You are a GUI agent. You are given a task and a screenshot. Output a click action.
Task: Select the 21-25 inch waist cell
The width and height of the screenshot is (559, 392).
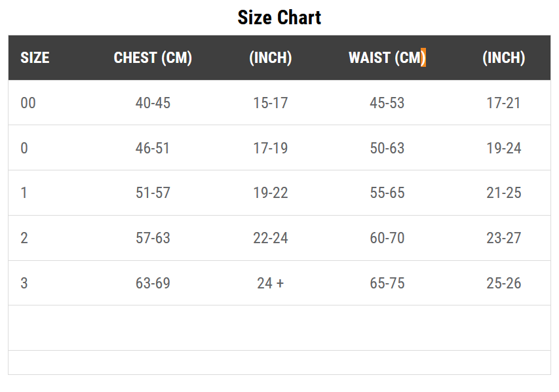[504, 193]
